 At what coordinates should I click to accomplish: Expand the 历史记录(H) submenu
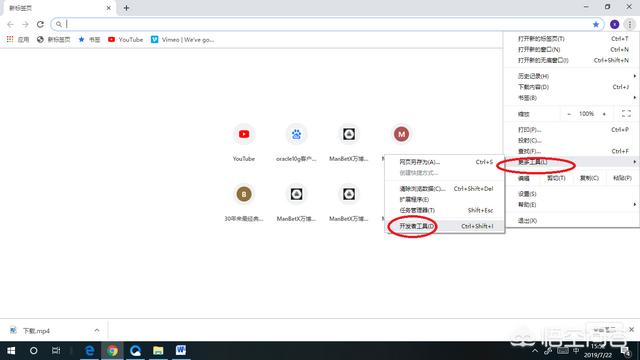[571, 76]
